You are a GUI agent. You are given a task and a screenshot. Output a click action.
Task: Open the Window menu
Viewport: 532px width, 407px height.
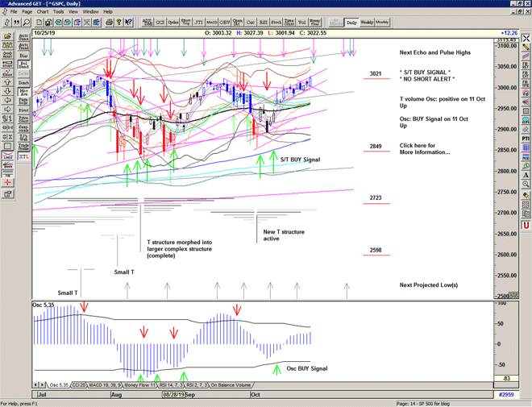click(x=91, y=11)
